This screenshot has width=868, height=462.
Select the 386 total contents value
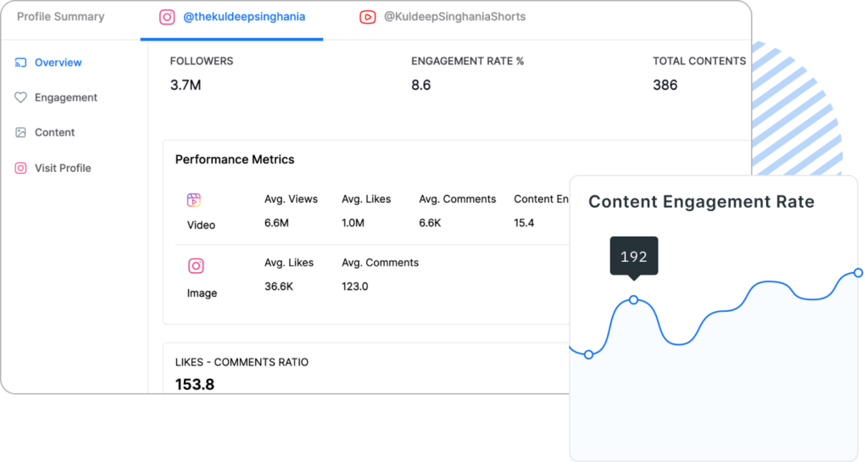click(x=665, y=86)
